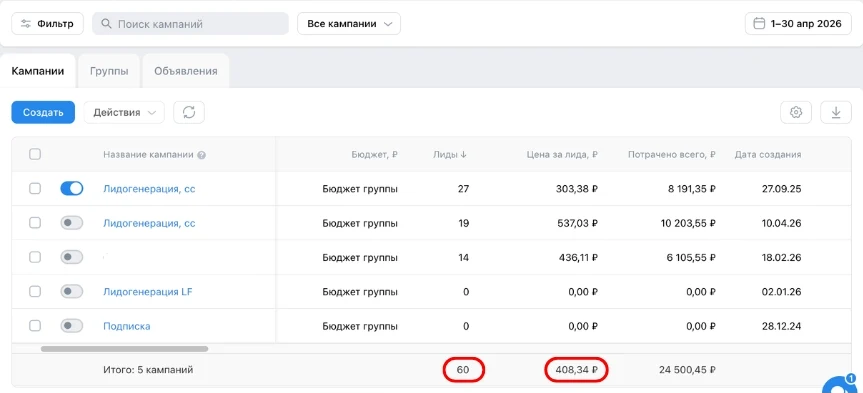This screenshot has width=863, height=393.
Task: Check the box for Подписка campaign
Action: pyautogui.click(x=35, y=326)
